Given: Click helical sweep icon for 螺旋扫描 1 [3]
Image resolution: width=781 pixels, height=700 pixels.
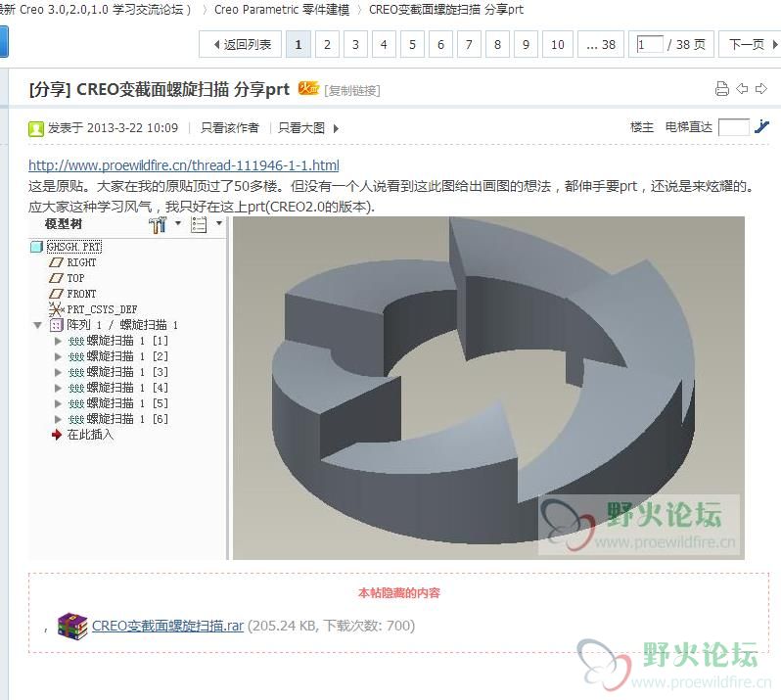Looking at the screenshot, I should coord(76,372).
